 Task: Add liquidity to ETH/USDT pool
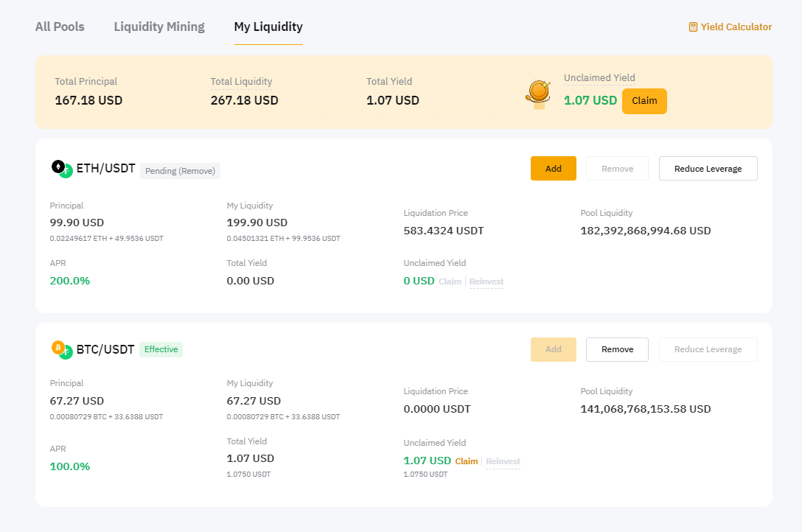[553, 169]
